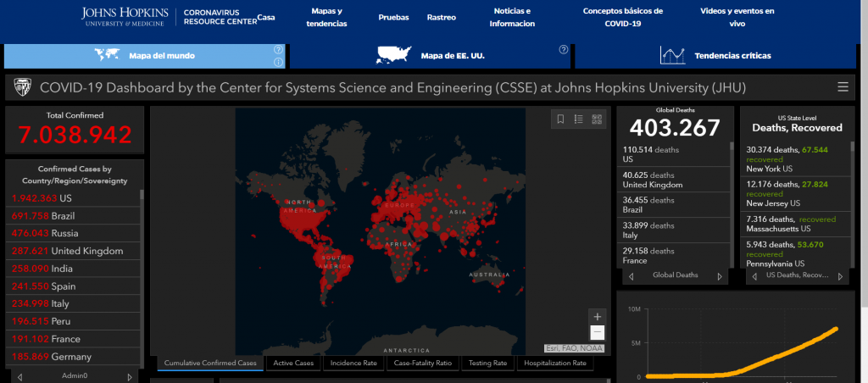Select New Jersey US state entry
This screenshot has height=383, width=868.
pos(795,194)
